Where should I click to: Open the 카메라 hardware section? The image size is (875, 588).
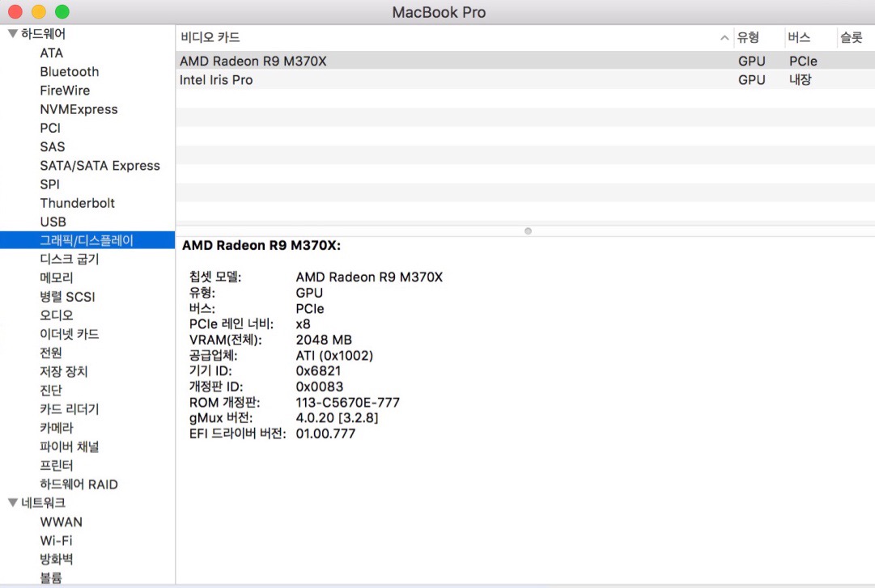click(57, 428)
